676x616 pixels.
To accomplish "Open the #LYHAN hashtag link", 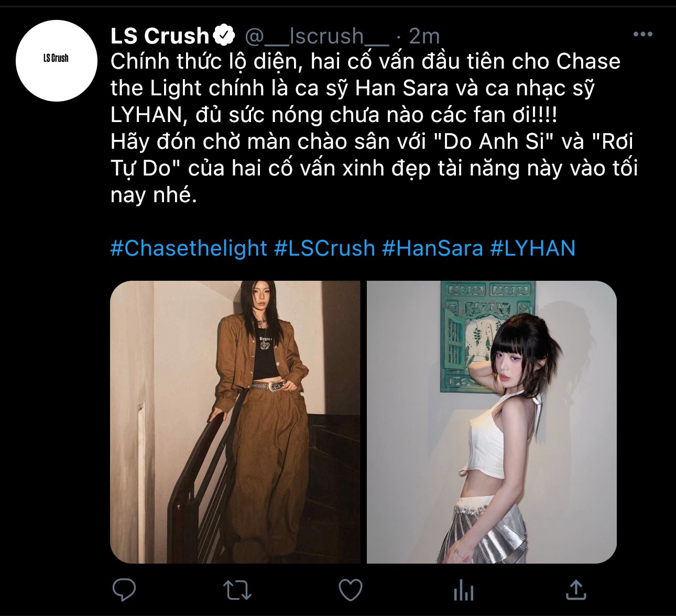I will 533,248.
